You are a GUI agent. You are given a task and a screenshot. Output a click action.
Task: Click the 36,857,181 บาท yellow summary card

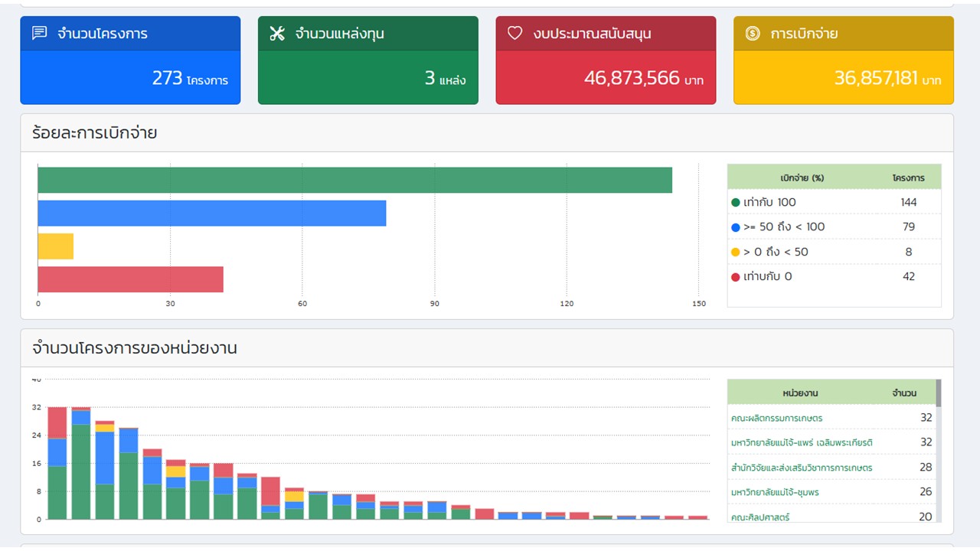pyautogui.click(x=844, y=77)
